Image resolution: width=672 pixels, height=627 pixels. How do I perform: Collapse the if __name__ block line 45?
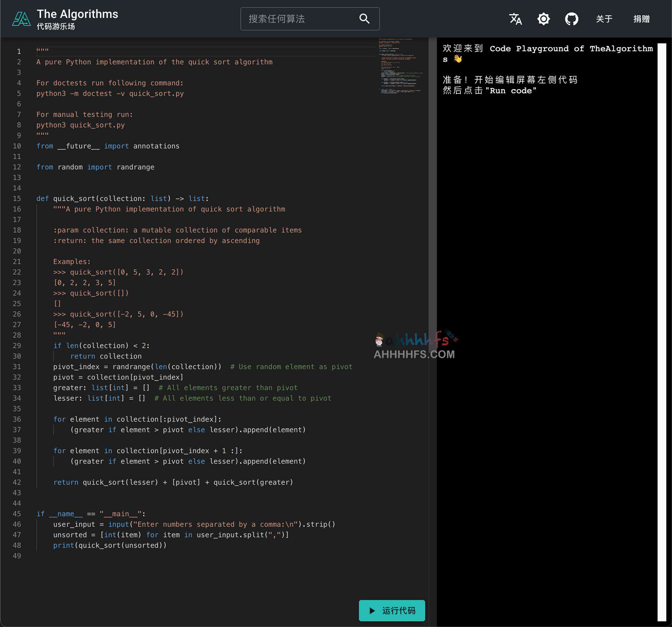[29, 514]
